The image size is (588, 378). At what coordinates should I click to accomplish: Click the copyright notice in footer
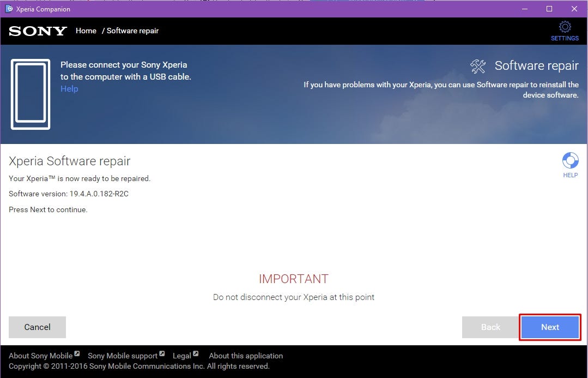coord(139,366)
